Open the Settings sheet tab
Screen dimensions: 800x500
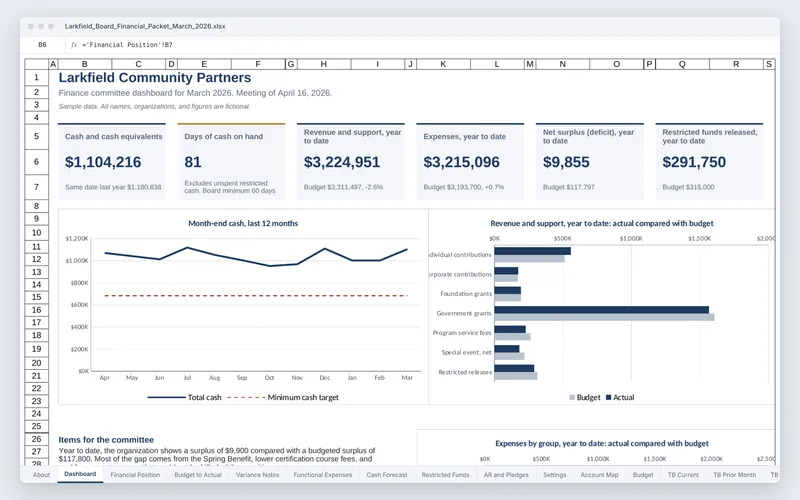coord(555,474)
